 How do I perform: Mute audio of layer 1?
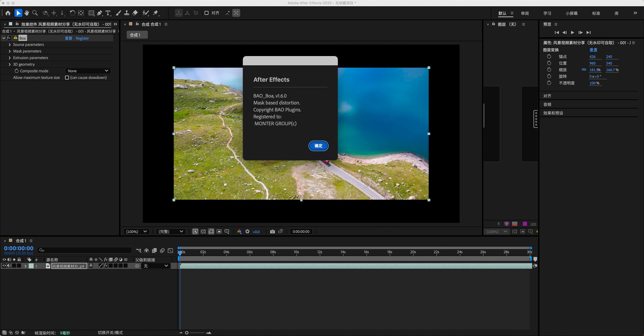pyautogui.click(x=9, y=266)
